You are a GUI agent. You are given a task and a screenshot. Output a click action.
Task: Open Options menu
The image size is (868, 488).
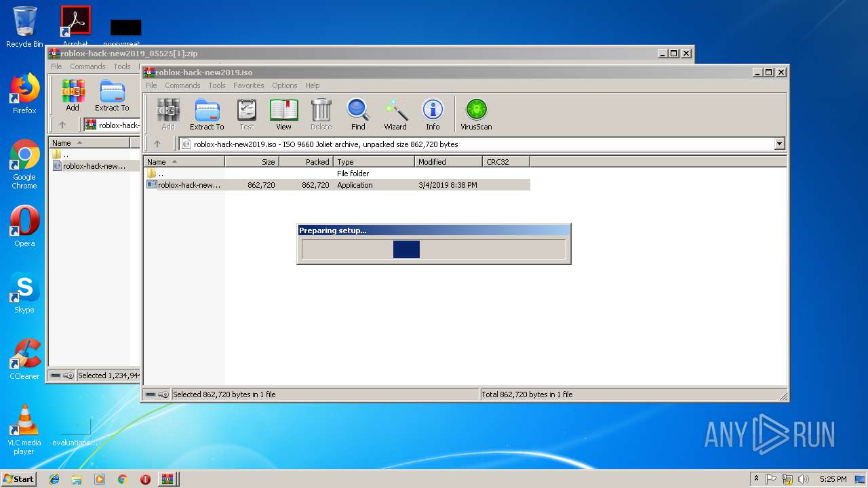[285, 85]
